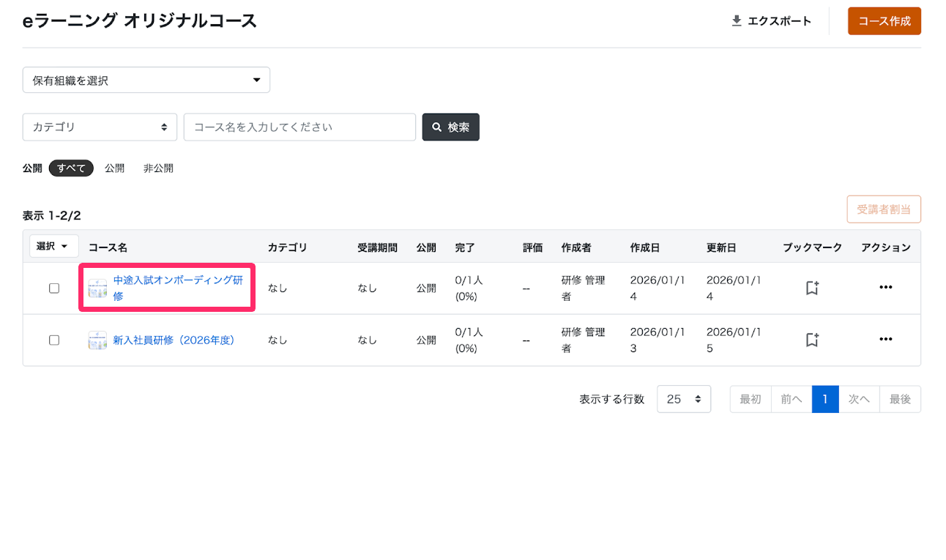
Task: Click the コース作成 button
Action: (884, 20)
